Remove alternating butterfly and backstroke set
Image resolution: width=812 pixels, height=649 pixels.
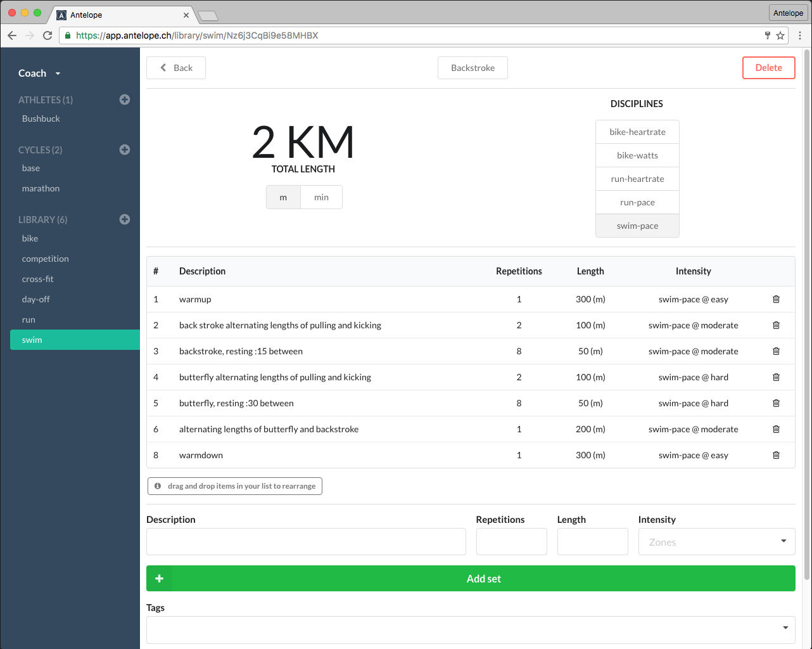click(776, 429)
